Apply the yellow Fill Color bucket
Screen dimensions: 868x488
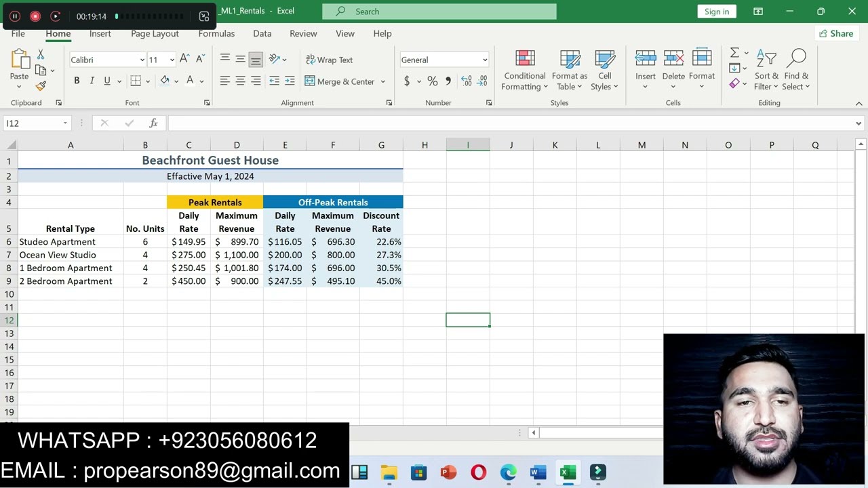(165, 81)
